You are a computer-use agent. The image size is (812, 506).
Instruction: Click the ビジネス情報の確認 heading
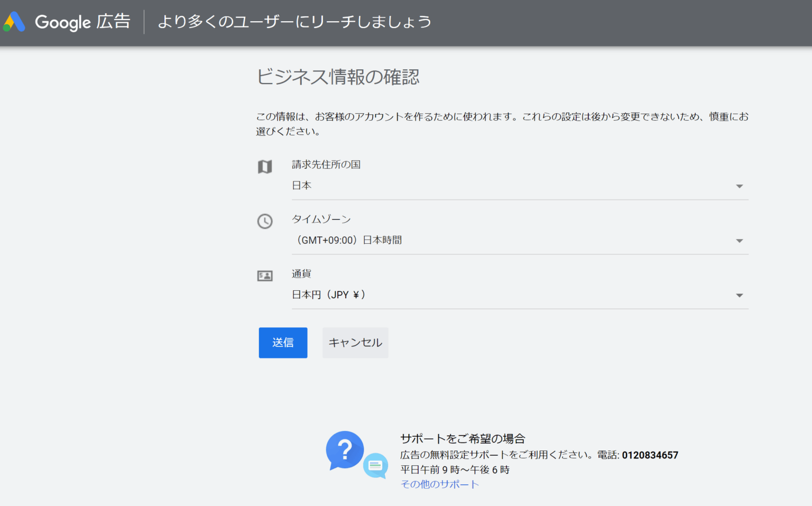click(338, 77)
